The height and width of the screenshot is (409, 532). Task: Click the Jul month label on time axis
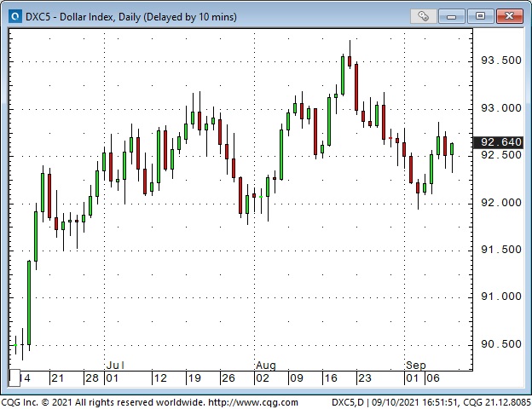pos(115,366)
